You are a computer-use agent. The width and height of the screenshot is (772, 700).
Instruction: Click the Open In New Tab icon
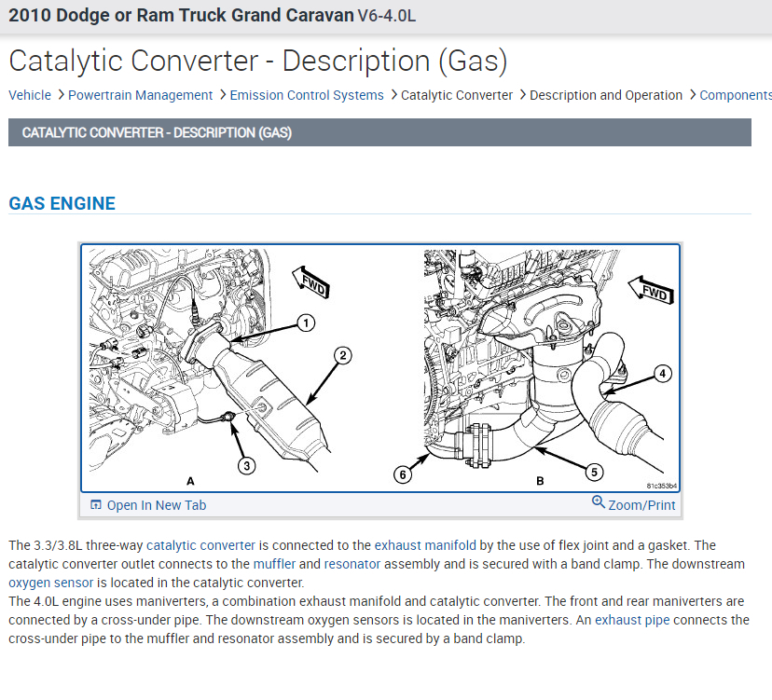(x=96, y=504)
